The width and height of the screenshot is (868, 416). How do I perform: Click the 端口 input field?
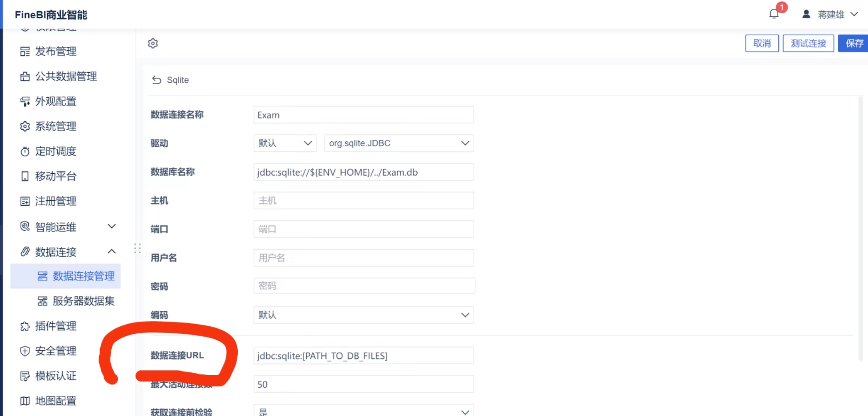point(364,229)
